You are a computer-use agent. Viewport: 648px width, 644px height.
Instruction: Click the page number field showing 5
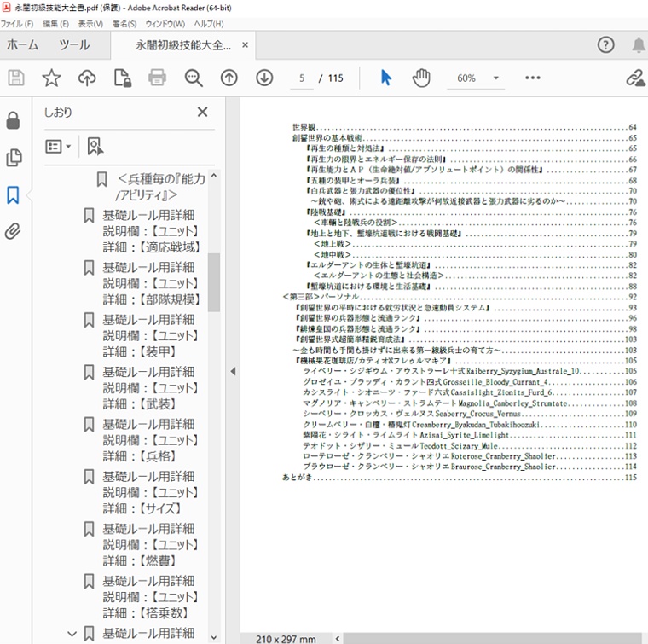[302, 78]
